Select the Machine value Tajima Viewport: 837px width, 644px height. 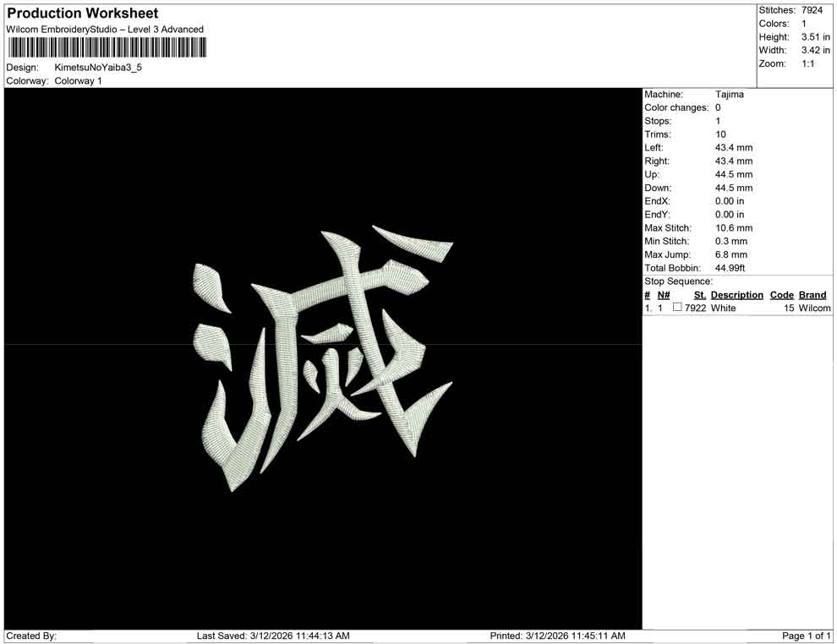tap(729, 95)
